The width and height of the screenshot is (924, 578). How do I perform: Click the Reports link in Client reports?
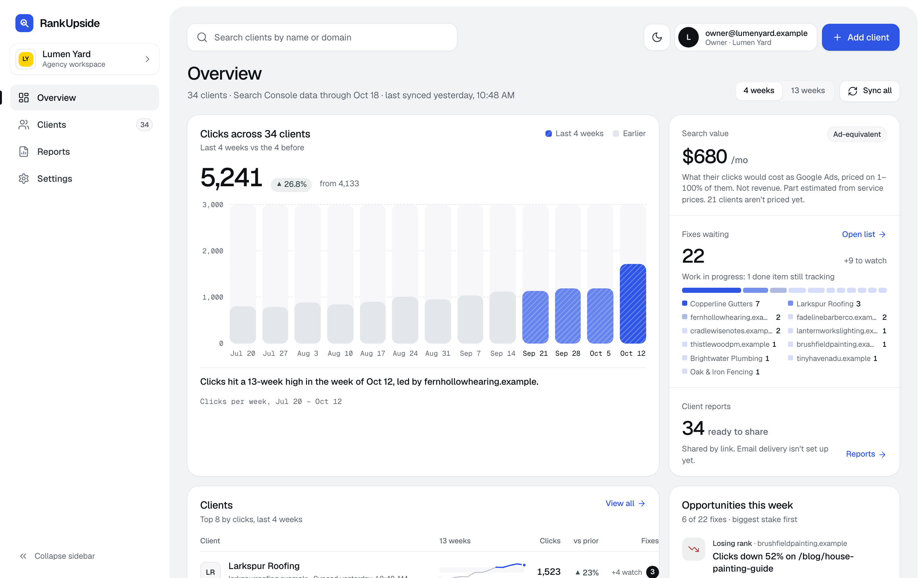pos(866,454)
